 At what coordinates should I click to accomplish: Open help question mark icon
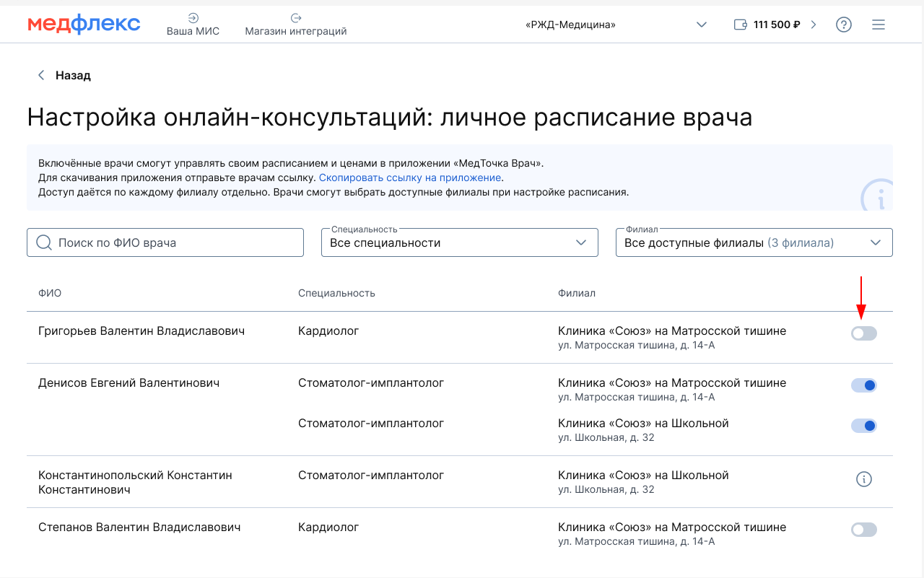click(844, 25)
